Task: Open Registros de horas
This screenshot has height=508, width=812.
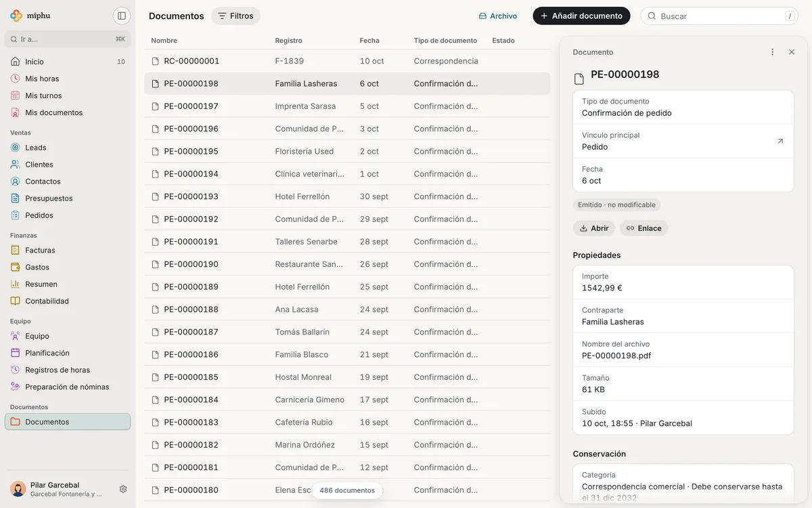Action: pyautogui.click(x=68, y=370)
